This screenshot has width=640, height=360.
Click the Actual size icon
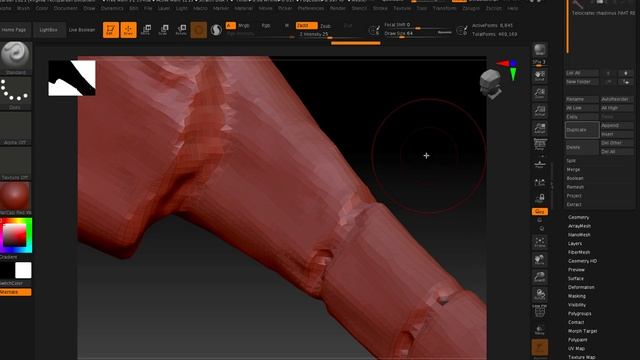click(540, 111)
